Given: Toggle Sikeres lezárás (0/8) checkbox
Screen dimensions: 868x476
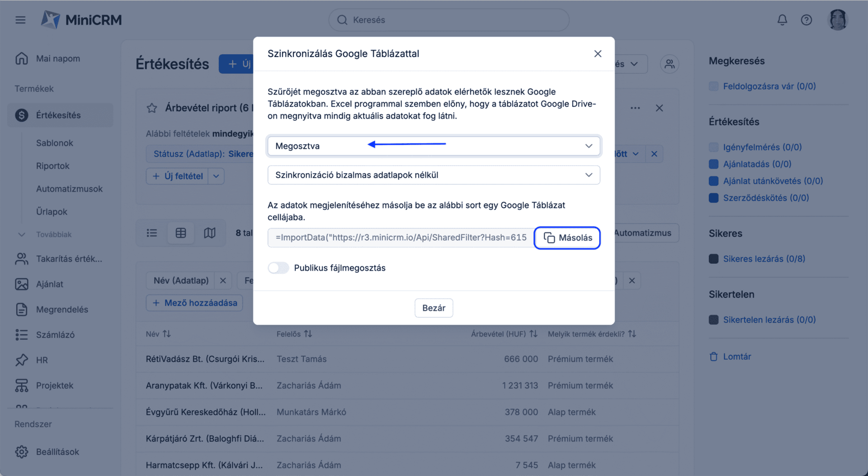Looking at the screenshot, I should click(x=713, y=259).
